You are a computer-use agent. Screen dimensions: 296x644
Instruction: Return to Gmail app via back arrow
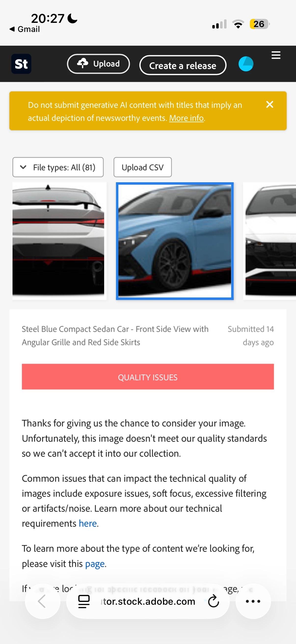coord(25,29)
